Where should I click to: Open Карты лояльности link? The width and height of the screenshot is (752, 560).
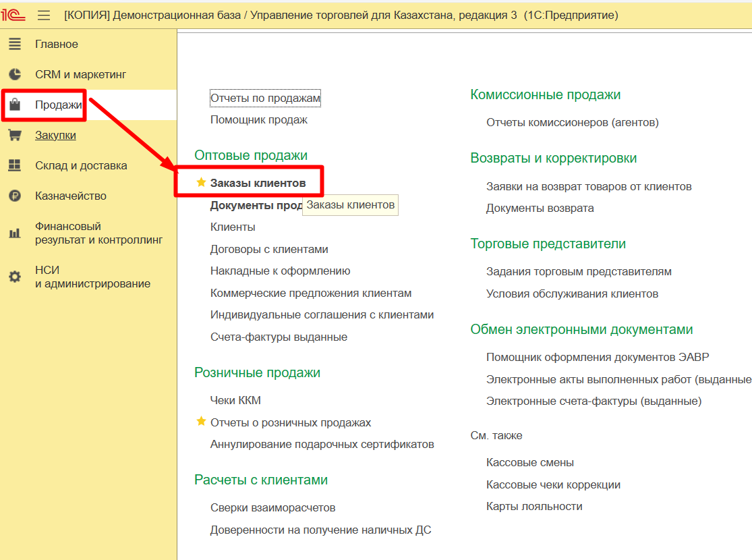534,507
